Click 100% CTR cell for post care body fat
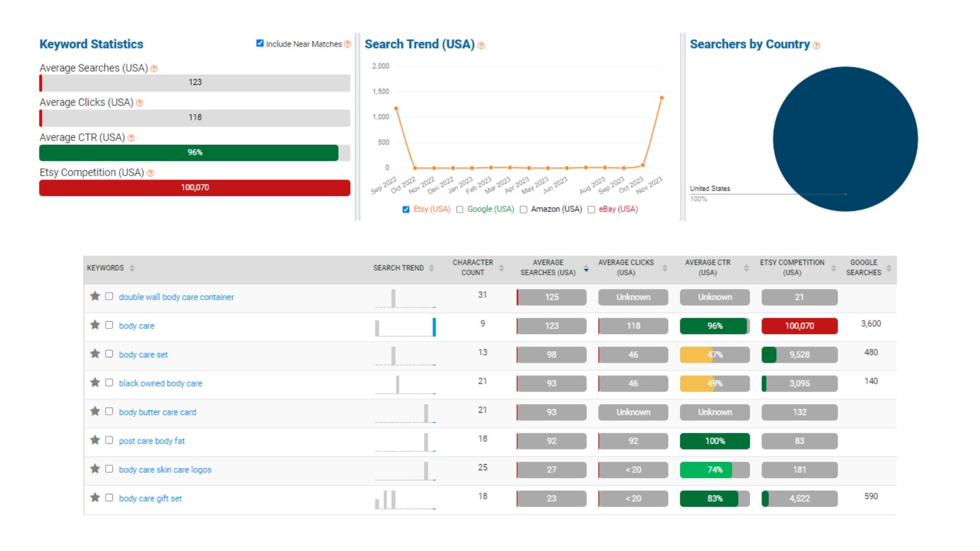The height and width of the screenshot is (551, 980). click(x=714, y=441)
